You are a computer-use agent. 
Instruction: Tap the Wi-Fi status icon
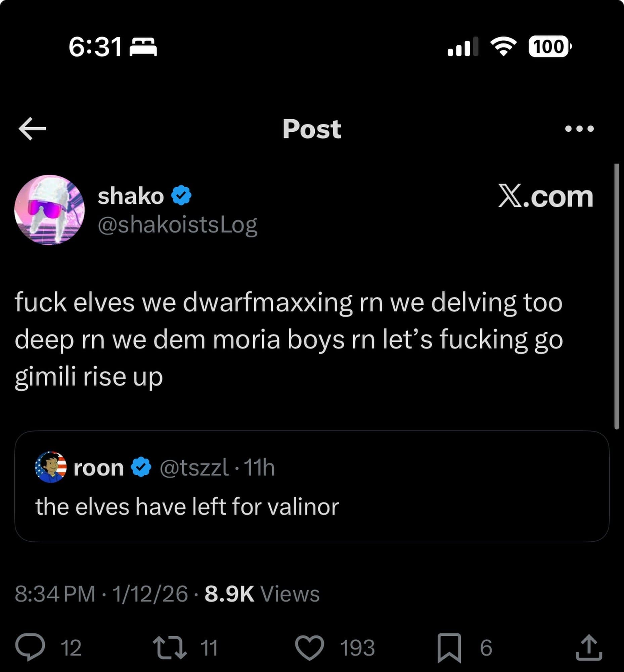pyautogui.click(x=503, y=46)
